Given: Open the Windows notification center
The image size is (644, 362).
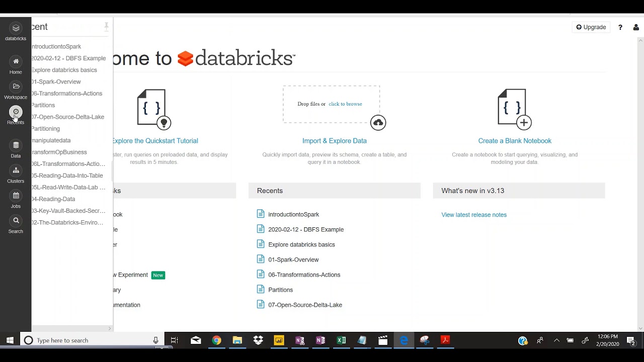Looking at the screenshot, I should point(631,341).
